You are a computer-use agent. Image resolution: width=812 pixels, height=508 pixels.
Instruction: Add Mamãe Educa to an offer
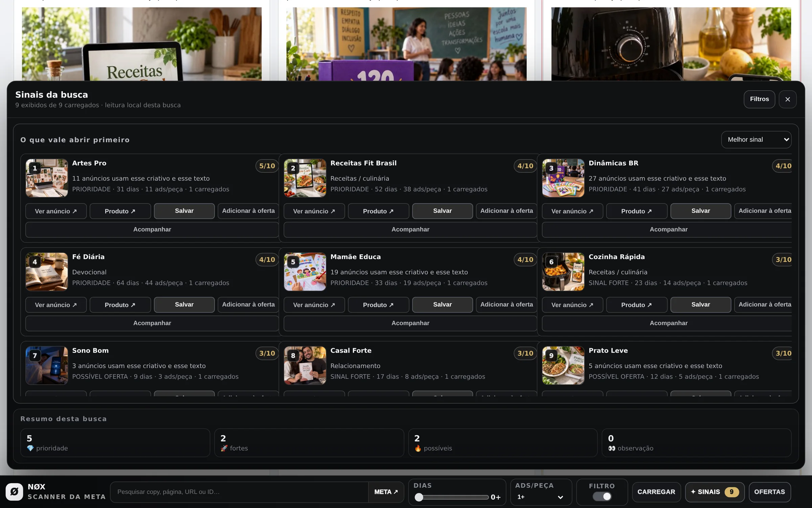pyautogui.click(x=506, y=305)
